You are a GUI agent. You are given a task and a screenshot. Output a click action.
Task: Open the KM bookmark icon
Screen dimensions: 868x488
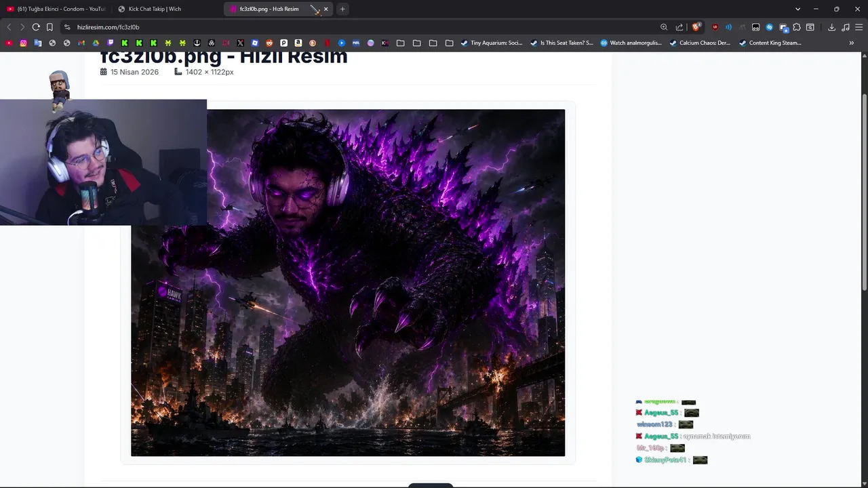point(385,43)
